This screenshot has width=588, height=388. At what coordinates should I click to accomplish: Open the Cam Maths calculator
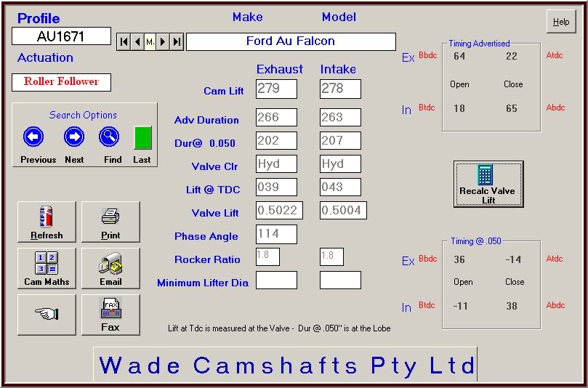click(47, 268)
